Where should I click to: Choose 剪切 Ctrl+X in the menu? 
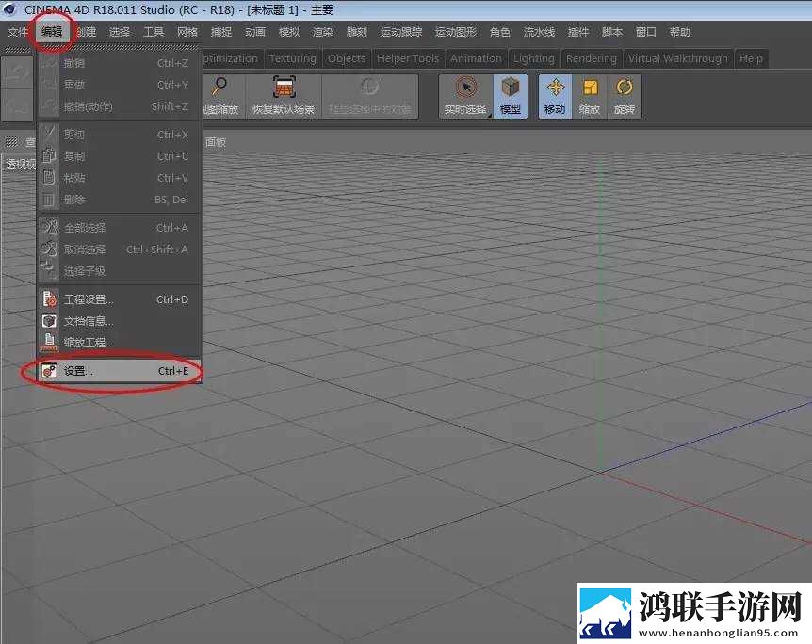119,135
